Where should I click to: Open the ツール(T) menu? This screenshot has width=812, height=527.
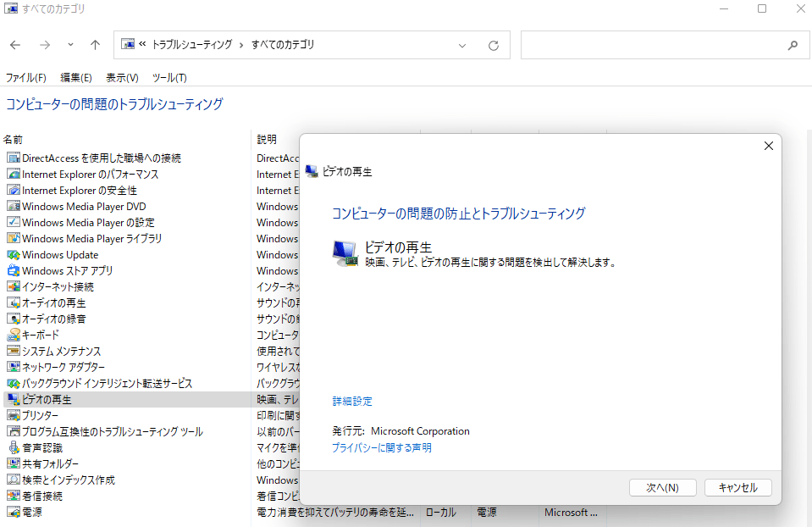point(168,77)
